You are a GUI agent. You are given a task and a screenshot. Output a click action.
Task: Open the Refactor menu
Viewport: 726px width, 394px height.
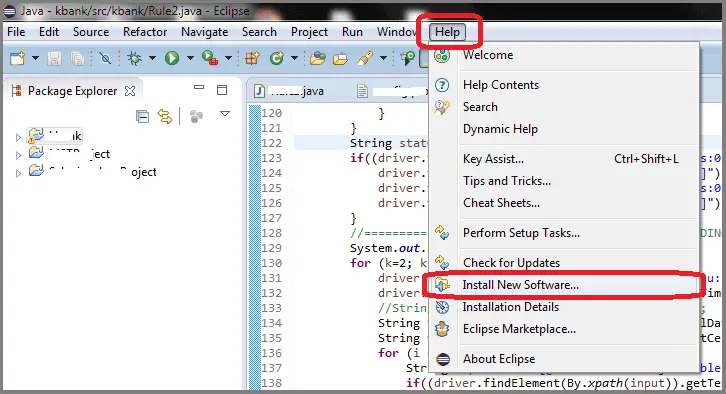tap(145, 32)
